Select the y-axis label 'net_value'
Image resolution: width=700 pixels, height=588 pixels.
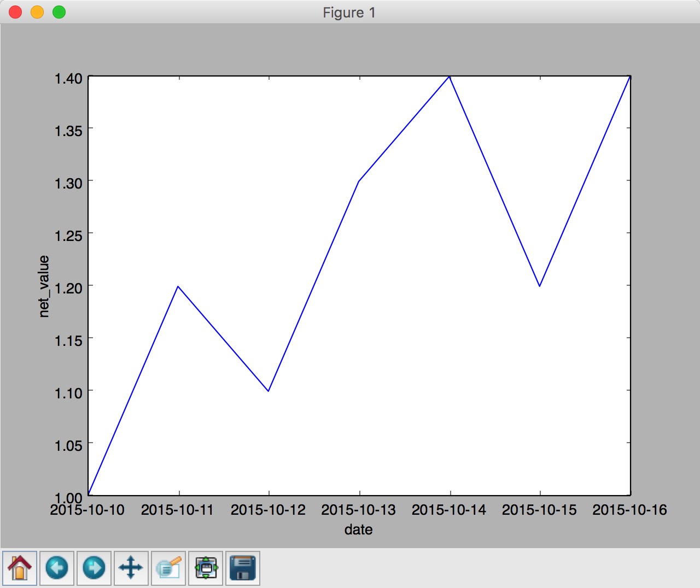click(44, 286)
